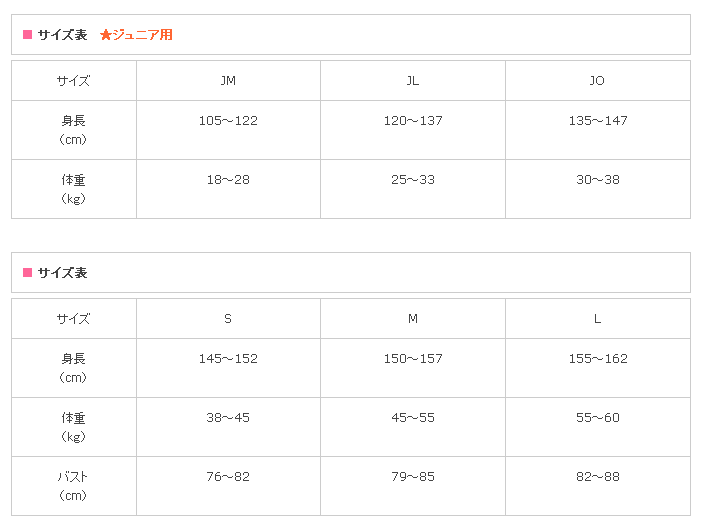Screen dimensions: 702x532
Task: Click the pink square beside second サイズ表
Action: click(x=28, y=272)
